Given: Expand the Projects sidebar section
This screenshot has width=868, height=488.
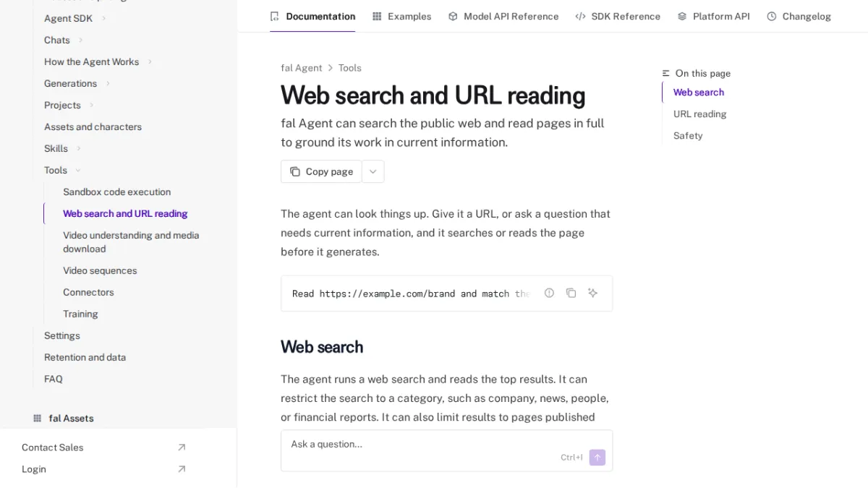Looking at the screenshot, I should pyautogui.click(x=91, y=105).
